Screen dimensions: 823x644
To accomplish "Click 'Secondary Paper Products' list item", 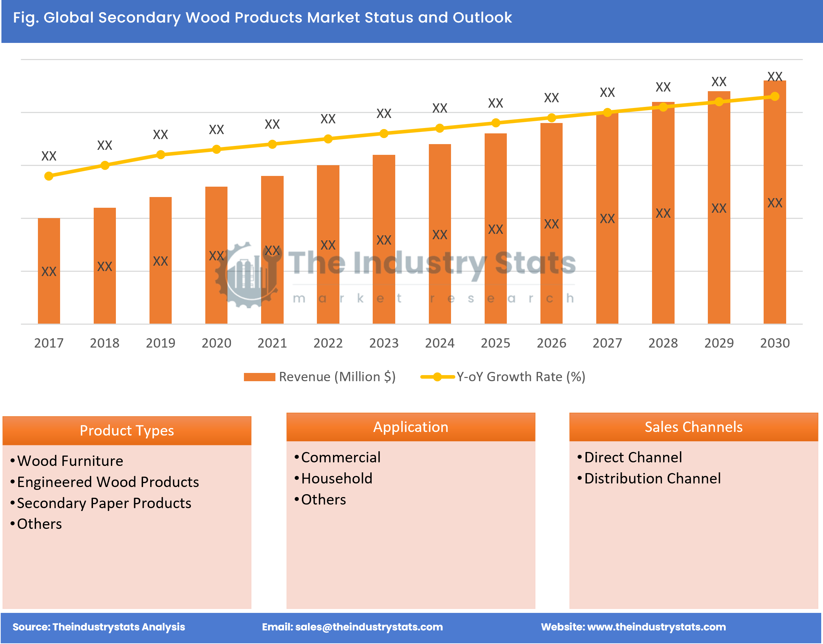I will click(x=104, y=503).
